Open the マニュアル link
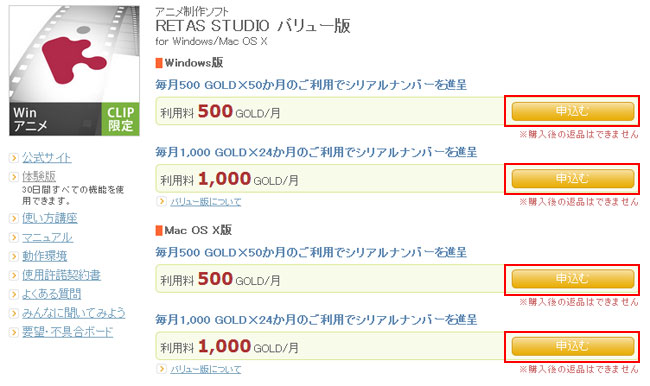The width and height of the screenshot is (650, 386). pyautogui.click(x=47, y=237)
